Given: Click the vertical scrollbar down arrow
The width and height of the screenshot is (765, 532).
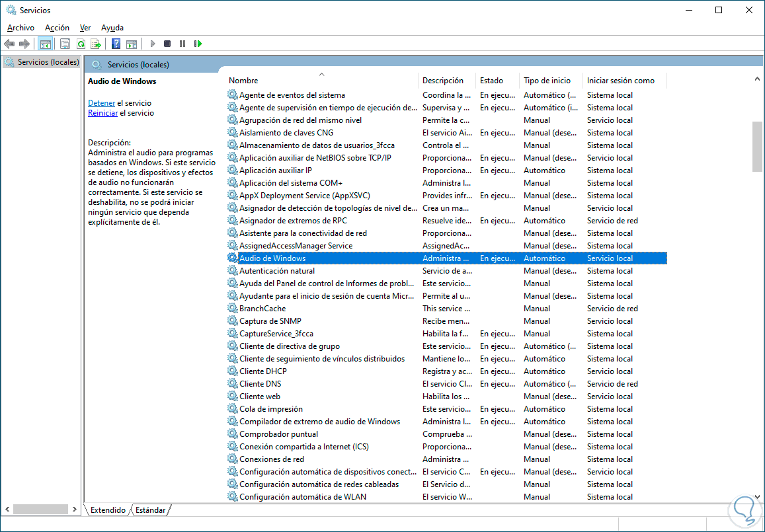Looking at the screenshot, I should point(757,497).
